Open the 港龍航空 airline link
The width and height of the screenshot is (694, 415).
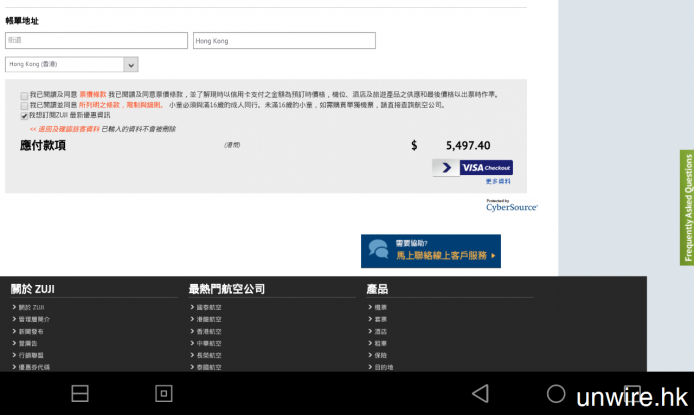pos(209,319)
